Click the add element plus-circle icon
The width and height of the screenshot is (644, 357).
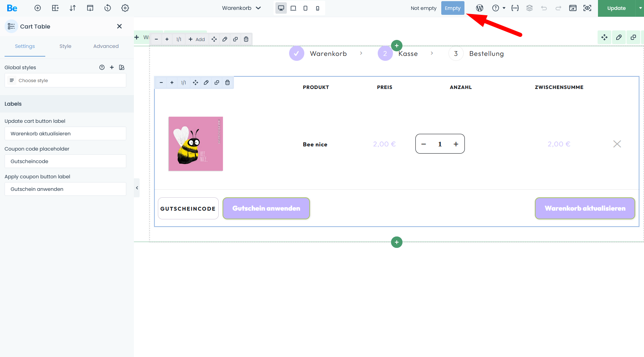[x=38, y=8]
